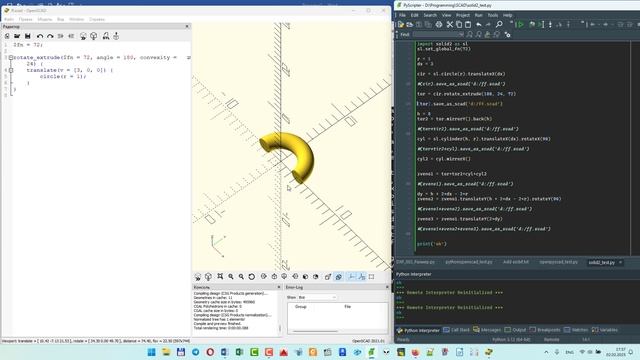Click Find magnifier icon in PyScripter toolbar
The height and width of the screenshot is (360, 640).
499,25
